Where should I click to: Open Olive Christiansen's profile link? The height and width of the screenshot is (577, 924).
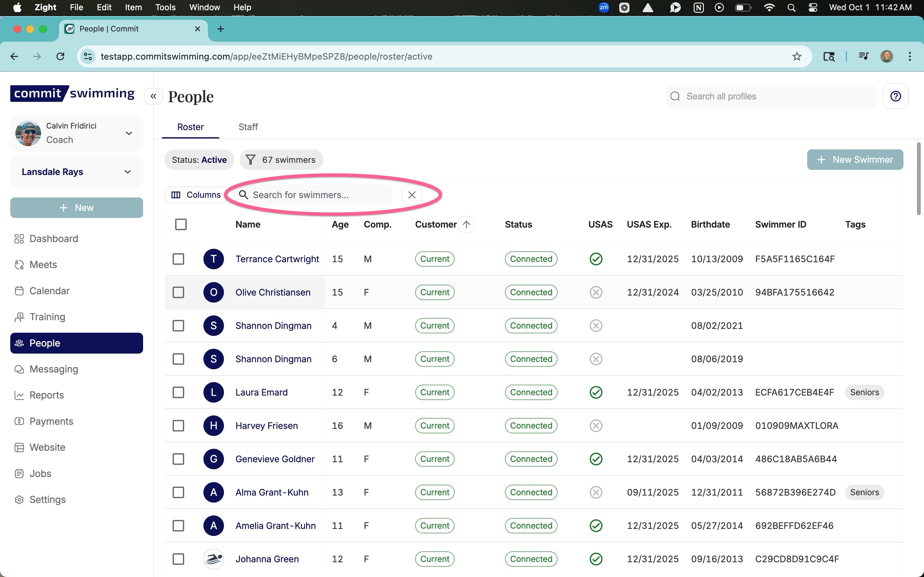pyautogui.click(x=273, y=292)
